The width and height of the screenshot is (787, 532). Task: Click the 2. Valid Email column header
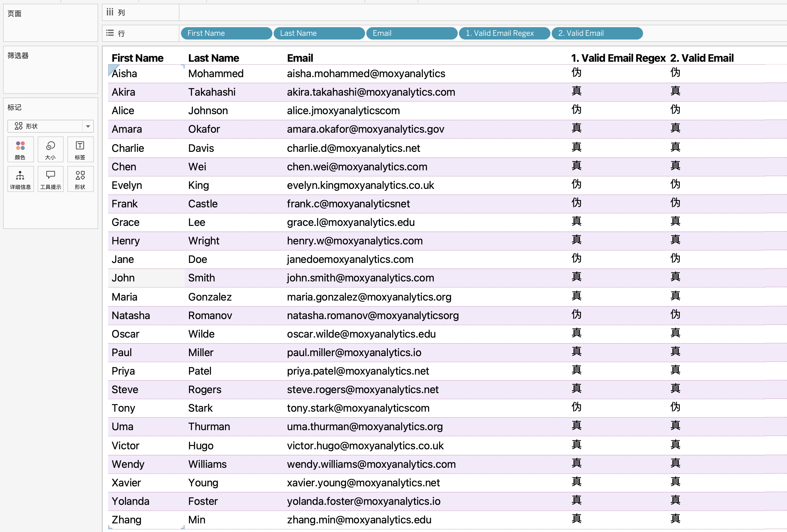[x=702, y=58]
